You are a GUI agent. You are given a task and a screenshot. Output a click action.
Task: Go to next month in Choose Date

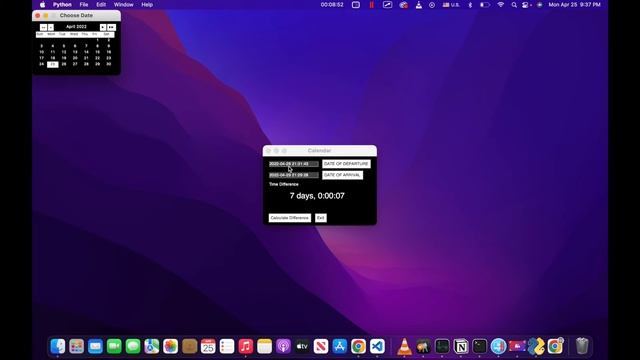pos(103,27)
